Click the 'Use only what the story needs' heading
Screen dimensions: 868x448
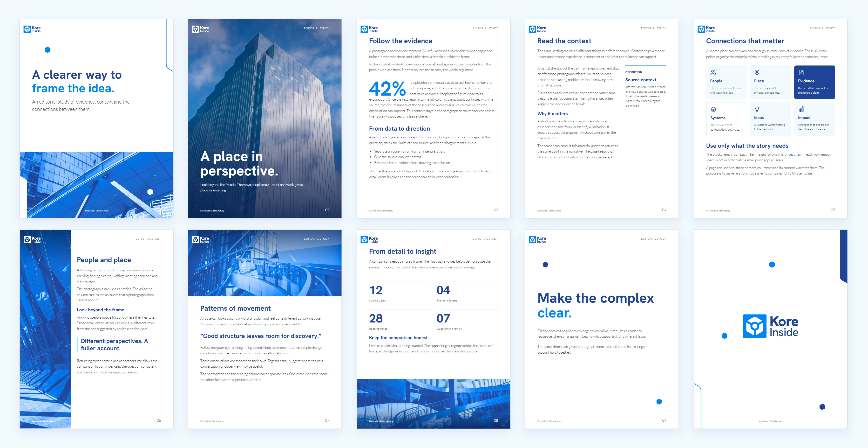[747, 146]
